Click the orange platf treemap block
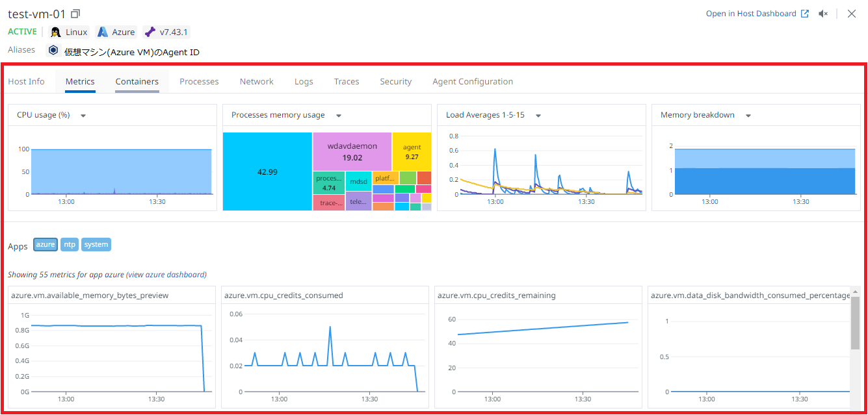 tap(386, 178)
